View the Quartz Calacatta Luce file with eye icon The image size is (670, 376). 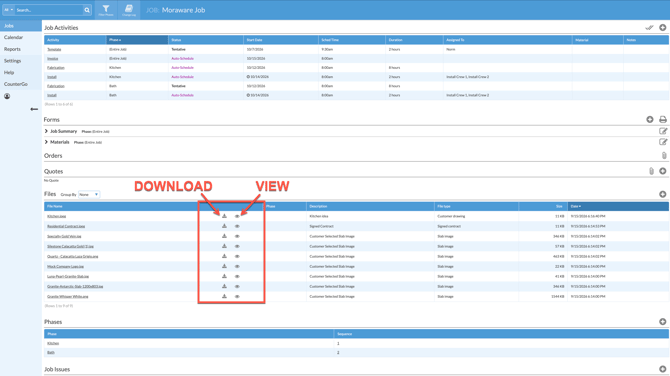coord(237,256)
